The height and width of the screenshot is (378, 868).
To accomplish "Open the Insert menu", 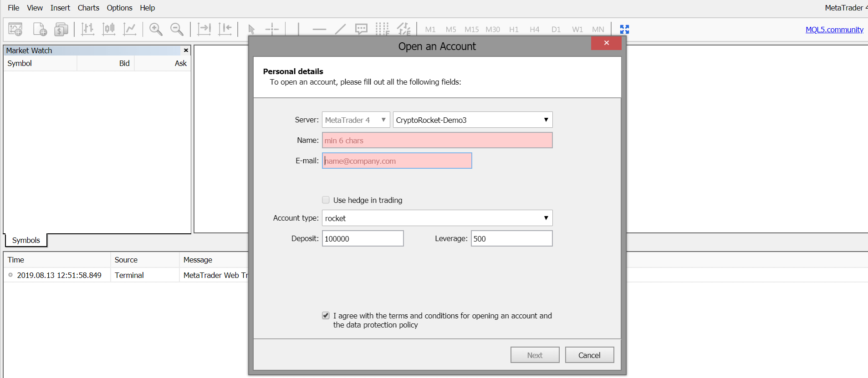I will point(60,8).
